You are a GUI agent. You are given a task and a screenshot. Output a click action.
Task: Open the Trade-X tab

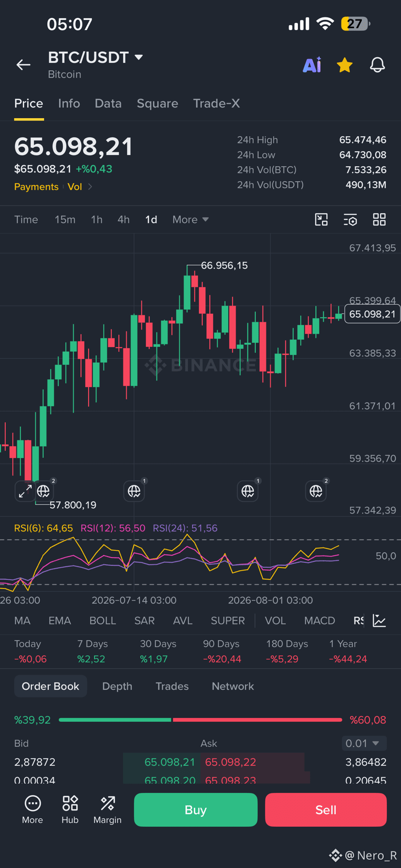click(216, 103)
